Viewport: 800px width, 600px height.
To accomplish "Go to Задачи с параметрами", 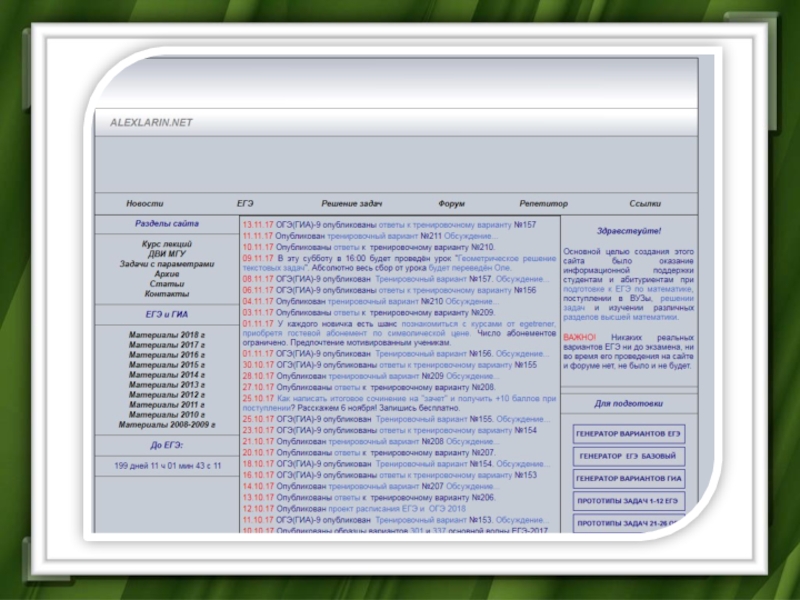I will tap(167, 264).
